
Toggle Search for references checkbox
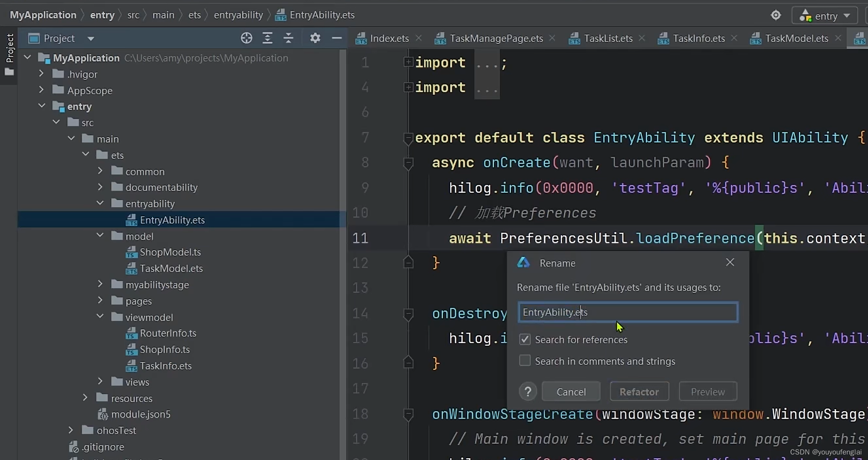(525, 339)
